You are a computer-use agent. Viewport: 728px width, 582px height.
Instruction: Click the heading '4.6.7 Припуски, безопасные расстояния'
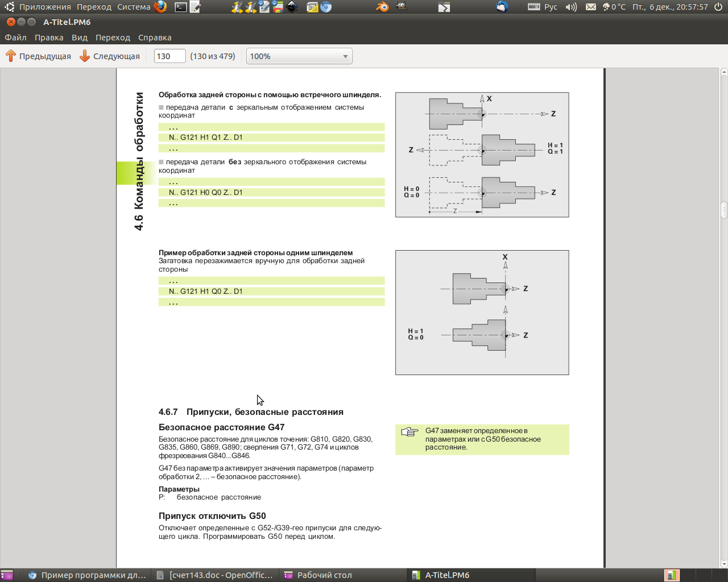251,412
